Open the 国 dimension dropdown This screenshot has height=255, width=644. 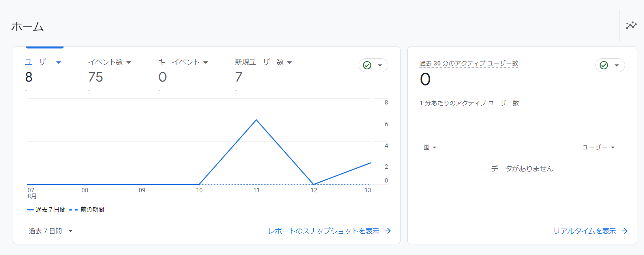click(430, 147)
